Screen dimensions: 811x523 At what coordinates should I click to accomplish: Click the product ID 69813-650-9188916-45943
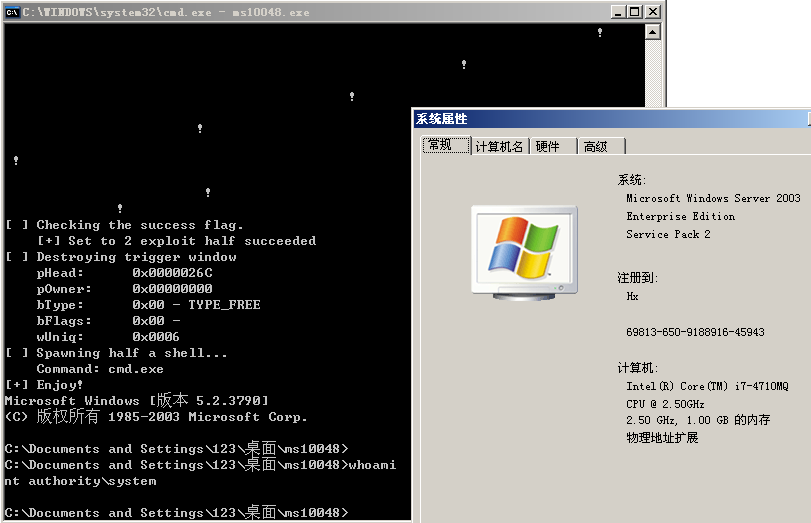(695, 332)
